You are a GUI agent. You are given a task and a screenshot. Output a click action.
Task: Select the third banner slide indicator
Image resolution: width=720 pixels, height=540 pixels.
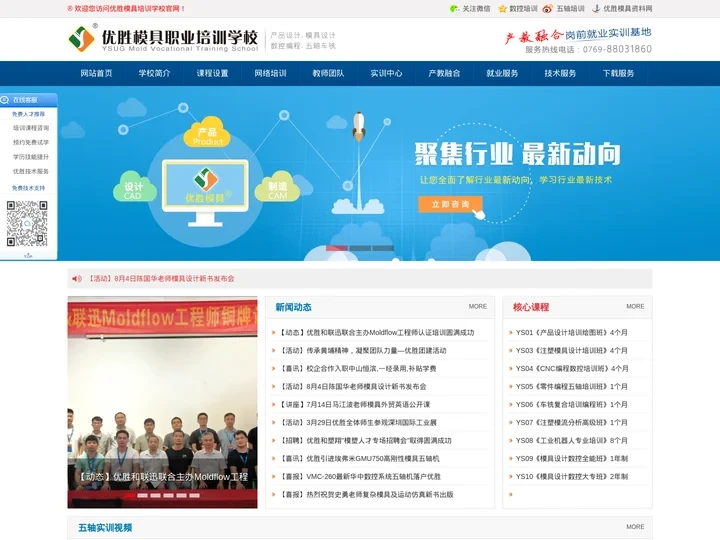(383, 248)
